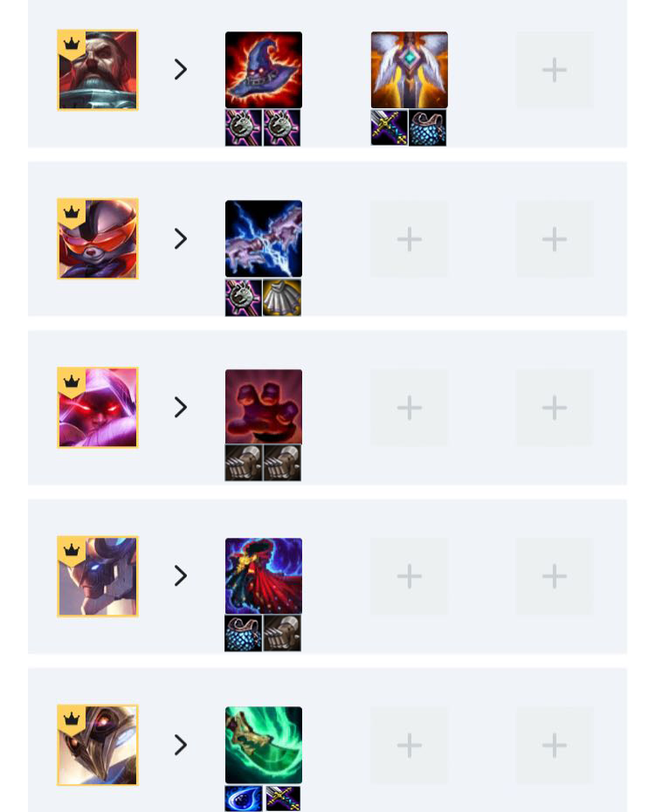Open the Kennen champion portrait with orange visor
This screenshot has height=812, width=655.
coord(98,238)
